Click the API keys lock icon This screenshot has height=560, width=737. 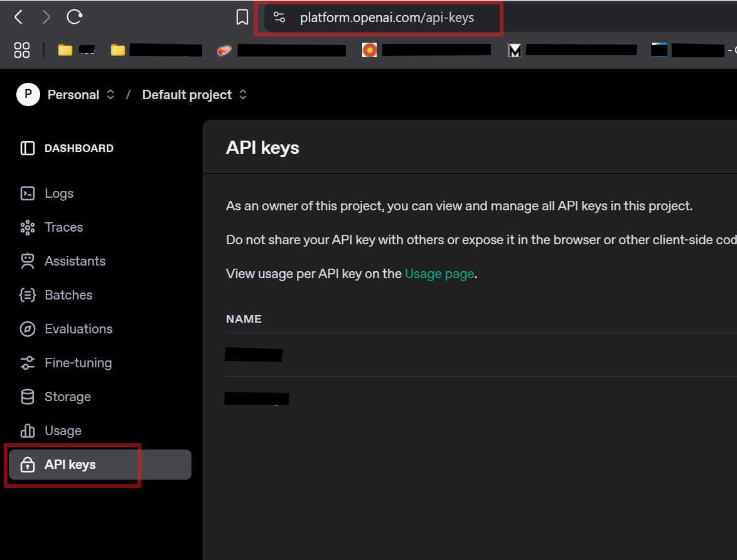pyautogui.click(x=27, y=465)
